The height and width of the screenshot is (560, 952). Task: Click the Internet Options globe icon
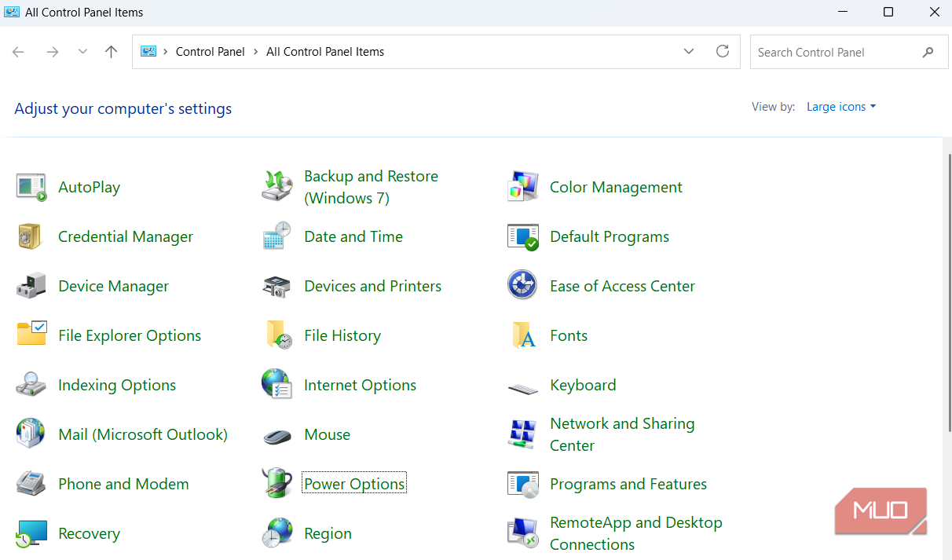pyautogui.click(x=277, y=384)
